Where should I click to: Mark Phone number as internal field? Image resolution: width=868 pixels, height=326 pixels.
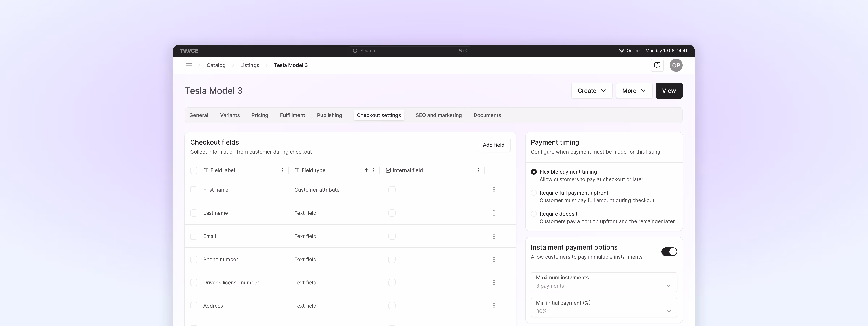(x=392, y=260)
